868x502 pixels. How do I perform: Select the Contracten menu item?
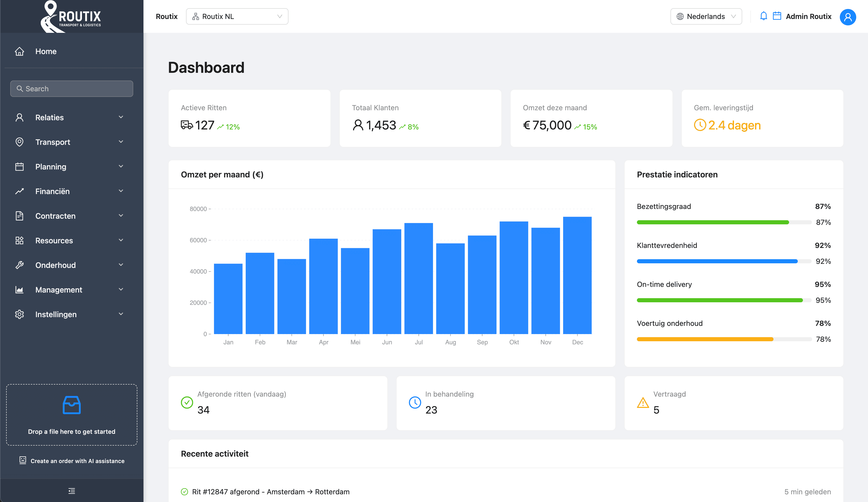55,216
